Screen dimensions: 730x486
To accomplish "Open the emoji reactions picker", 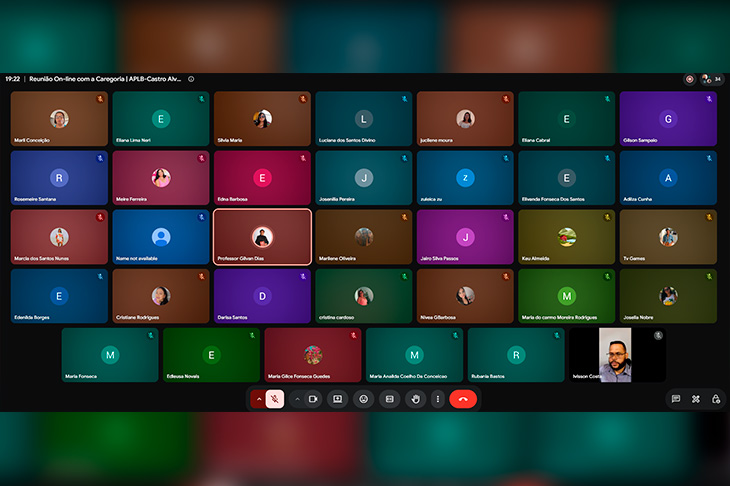I will tap(364, 399).
